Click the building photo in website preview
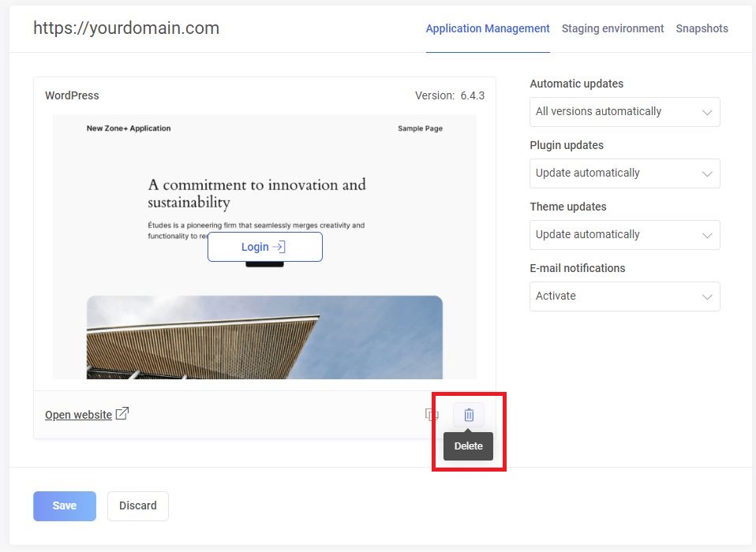Viewport: 756px width, 552px height. point(264,338)
